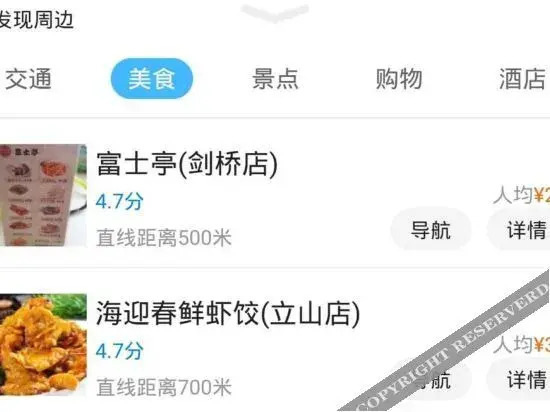
Task: Open the 酒店 tab
Action: (523, 79)
